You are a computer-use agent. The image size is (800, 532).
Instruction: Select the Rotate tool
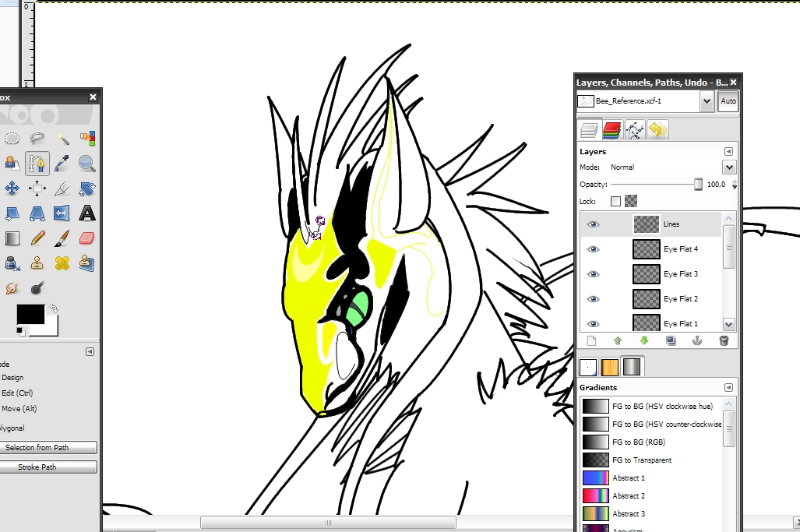(87, 188)
